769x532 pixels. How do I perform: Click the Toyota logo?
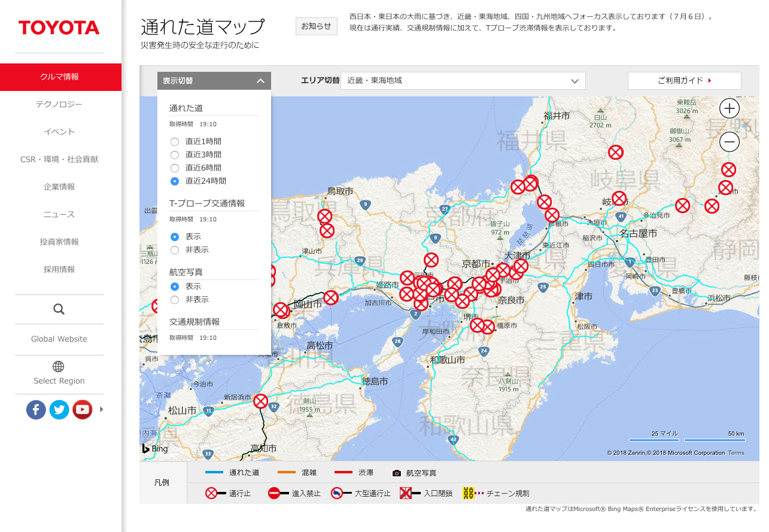click(59, 28)
